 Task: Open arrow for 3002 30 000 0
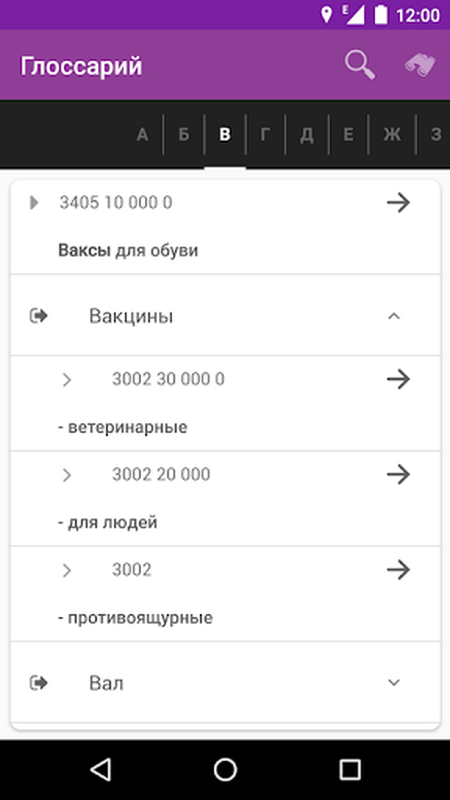[398, 379]
